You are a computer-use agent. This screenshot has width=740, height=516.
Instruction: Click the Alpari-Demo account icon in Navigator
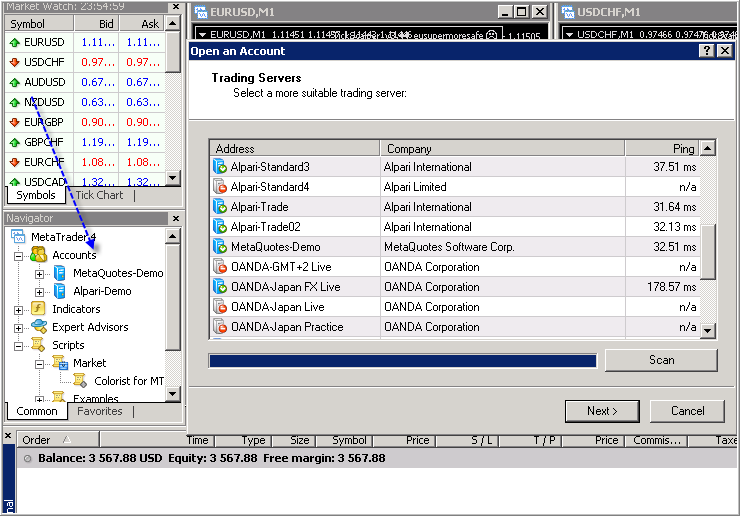point(60,291)
